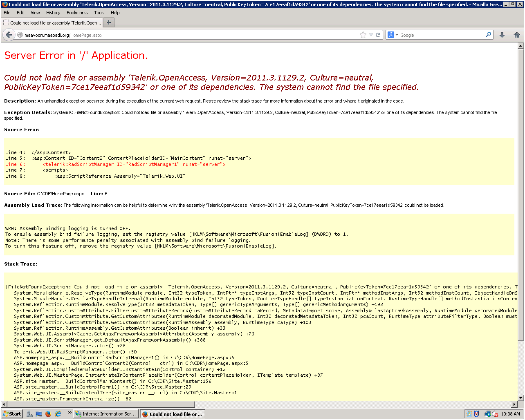Reload the page with the refresh icon
This screenshot has height=420, width=525.
(378, 35)
